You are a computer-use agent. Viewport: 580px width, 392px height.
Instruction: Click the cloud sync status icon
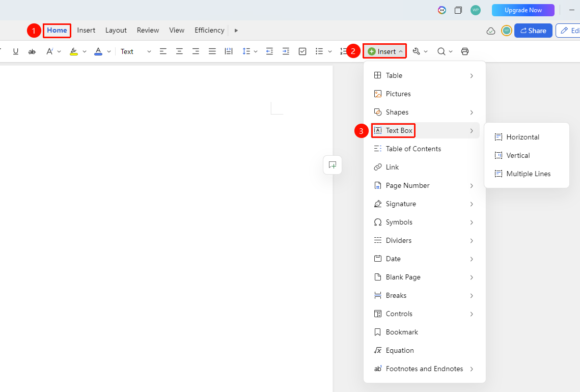tap(491, 31)
